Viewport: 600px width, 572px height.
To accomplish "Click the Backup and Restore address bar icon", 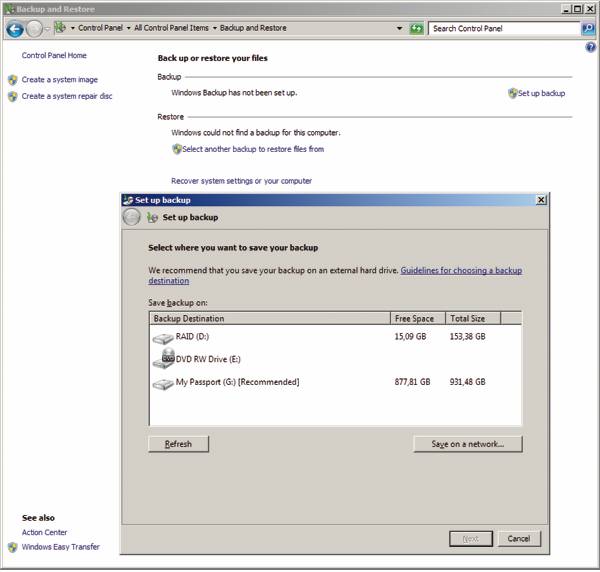I will [60, 28].
